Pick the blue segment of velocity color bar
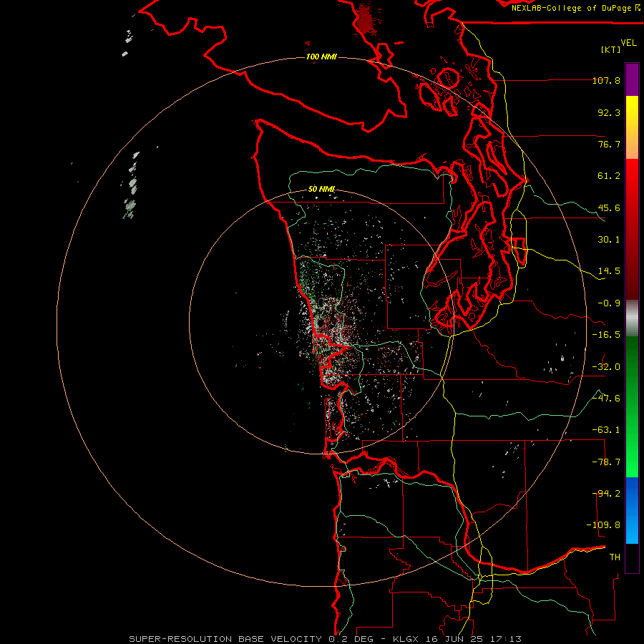The height and width of the screenshot is (644, 644). 632,510
